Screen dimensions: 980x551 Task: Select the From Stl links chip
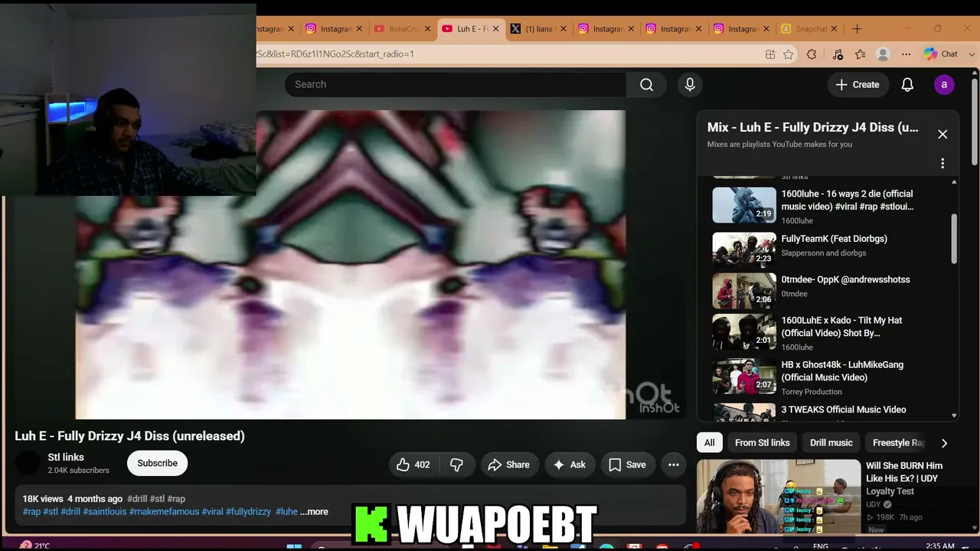763,442
